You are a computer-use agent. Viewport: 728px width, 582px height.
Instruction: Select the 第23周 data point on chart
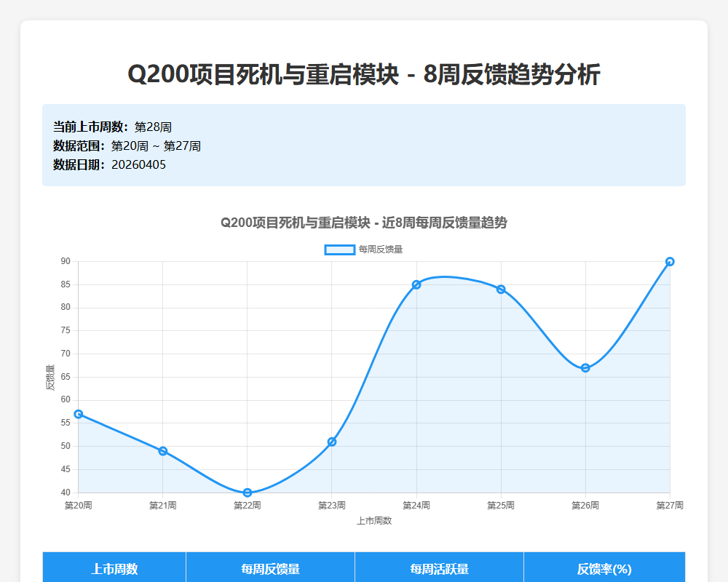(x=332, y=442)
